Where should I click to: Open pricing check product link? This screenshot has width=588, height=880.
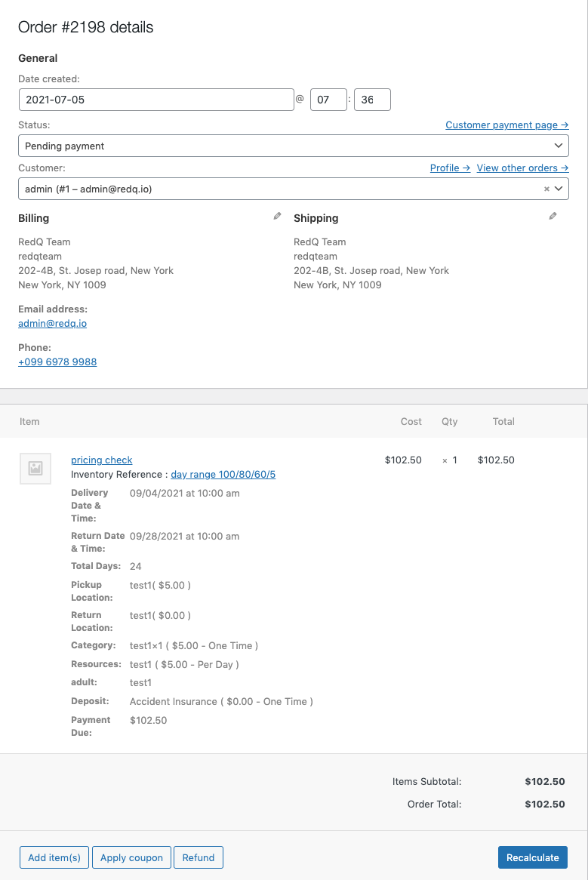pyautogui.click(x=101, y=460)
